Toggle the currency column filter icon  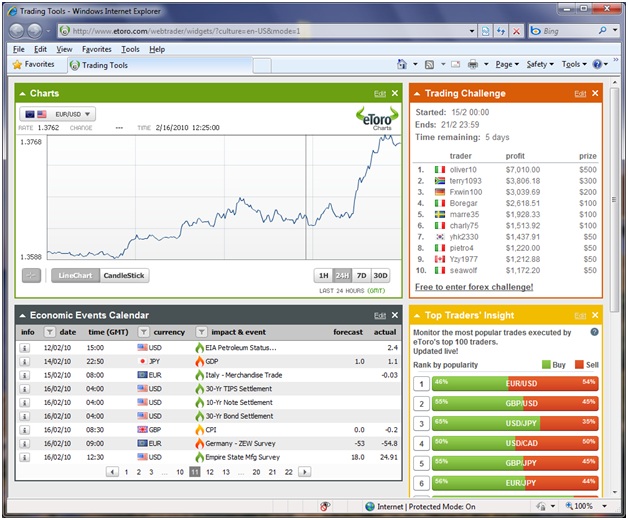(143, 332)
